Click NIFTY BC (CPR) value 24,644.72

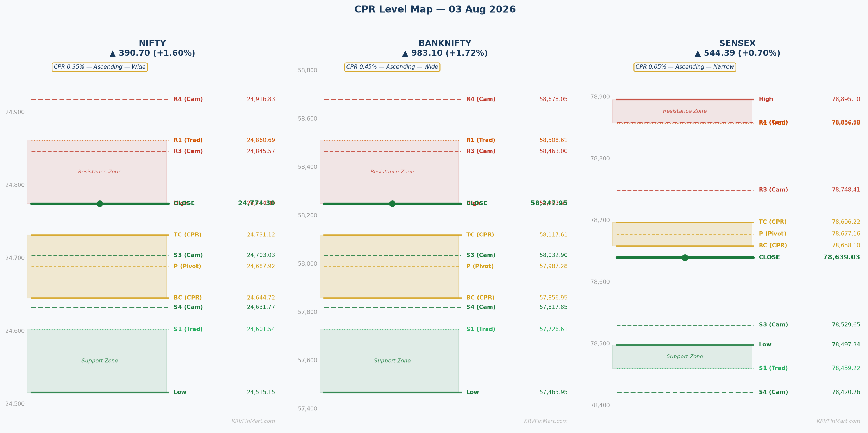[x=261, y=298]
